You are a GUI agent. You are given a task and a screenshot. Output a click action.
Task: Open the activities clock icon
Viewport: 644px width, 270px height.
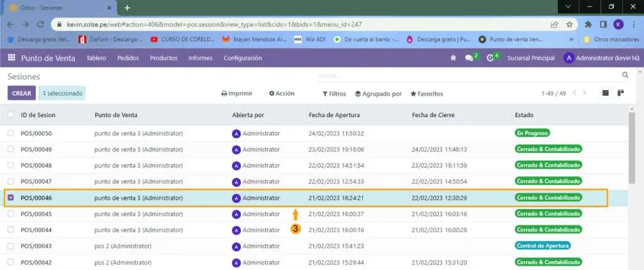click(490, 58)
